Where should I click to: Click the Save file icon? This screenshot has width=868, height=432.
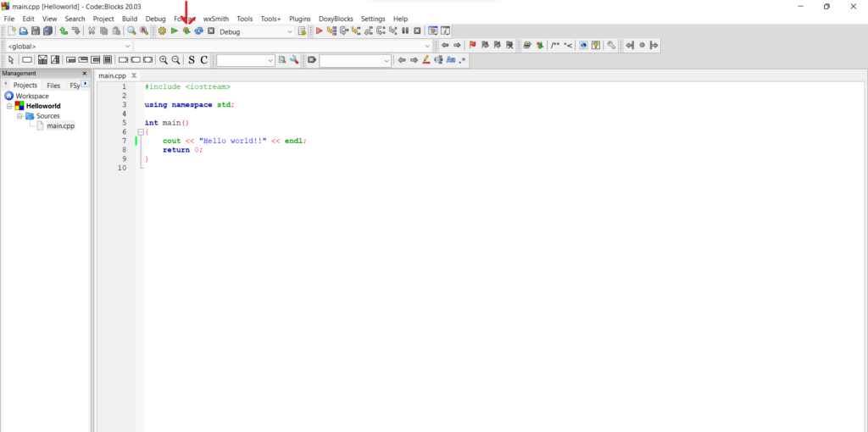36,31
